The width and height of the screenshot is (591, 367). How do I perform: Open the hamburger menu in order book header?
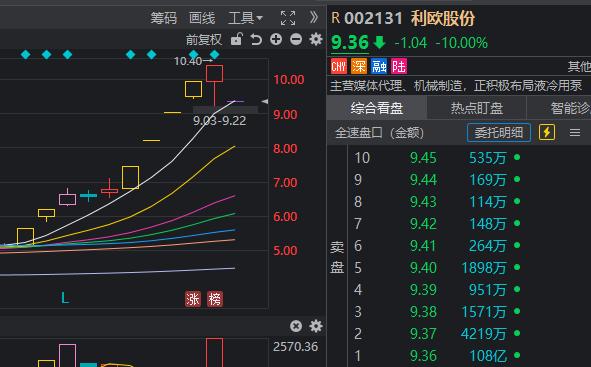click(575, 133)
